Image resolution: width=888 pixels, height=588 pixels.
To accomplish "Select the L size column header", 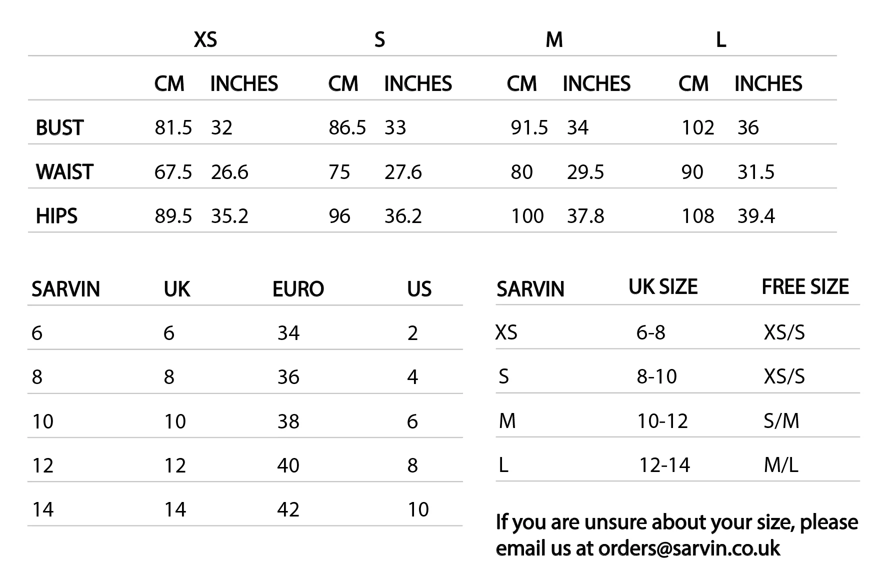I will (720, 39).
